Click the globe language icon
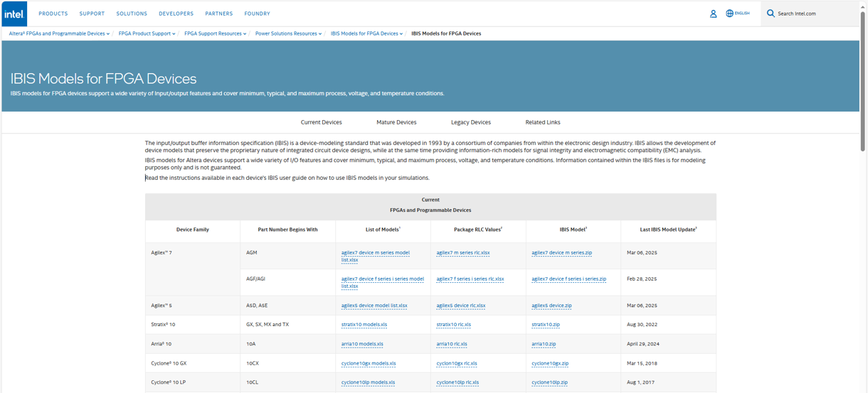The height and width of the screenshot is (393, 868). coord(729,14)
